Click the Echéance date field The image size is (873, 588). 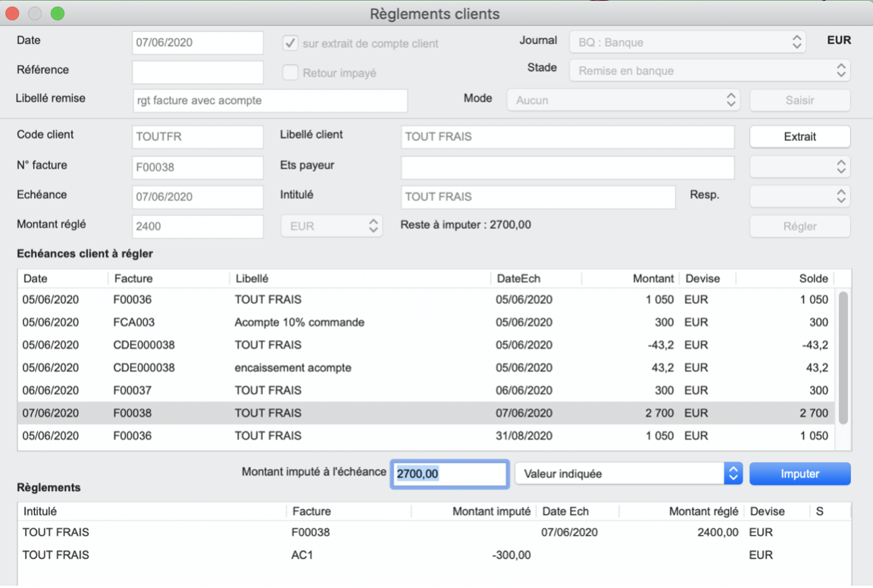(198, 197)
